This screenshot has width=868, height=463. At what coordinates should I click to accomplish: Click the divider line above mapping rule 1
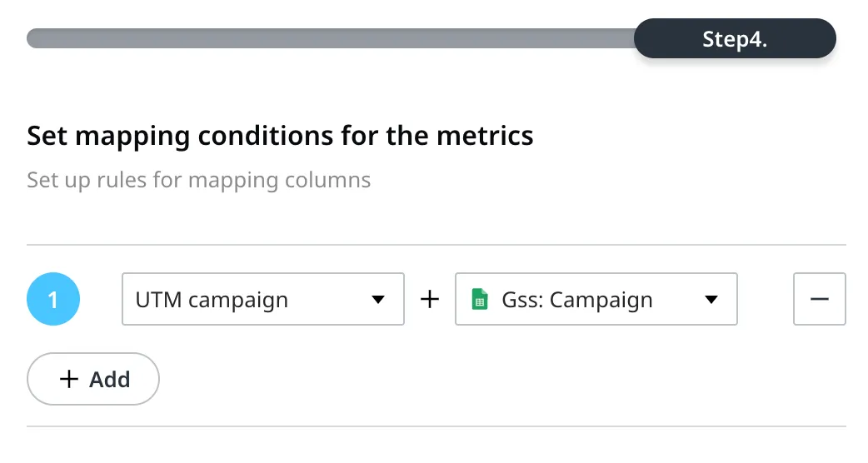coord(436,245)
